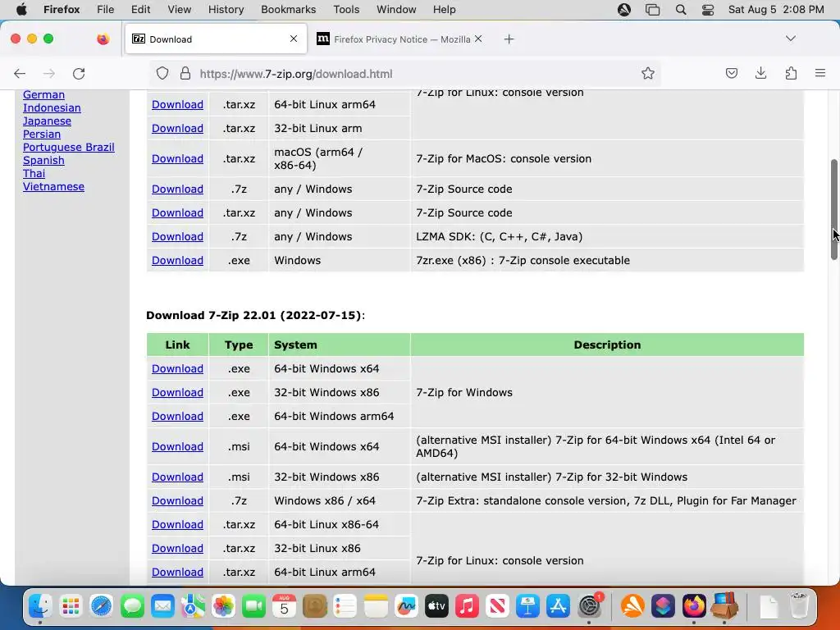Download 22.01 64-bit Windows arm64 .exe
840x630 pixels.
click(x=177, y=416)
